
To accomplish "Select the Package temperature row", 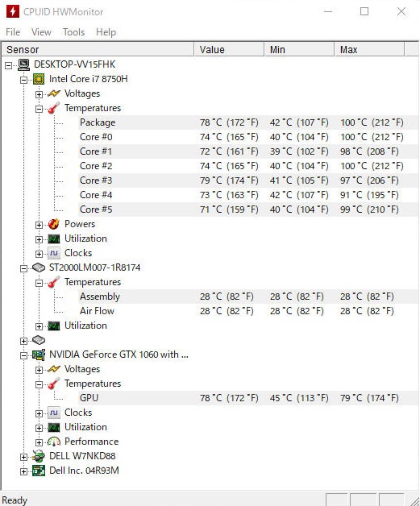I will click(248, 122).
